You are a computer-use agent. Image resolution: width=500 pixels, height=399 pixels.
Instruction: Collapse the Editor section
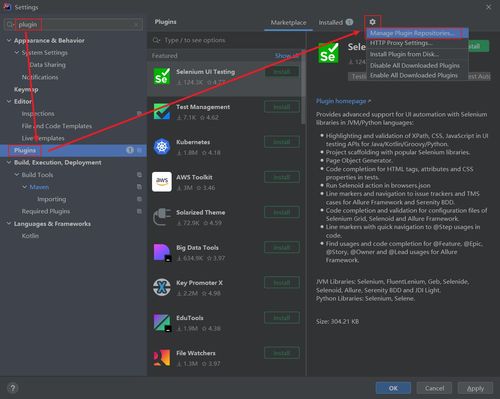[9, 101]
